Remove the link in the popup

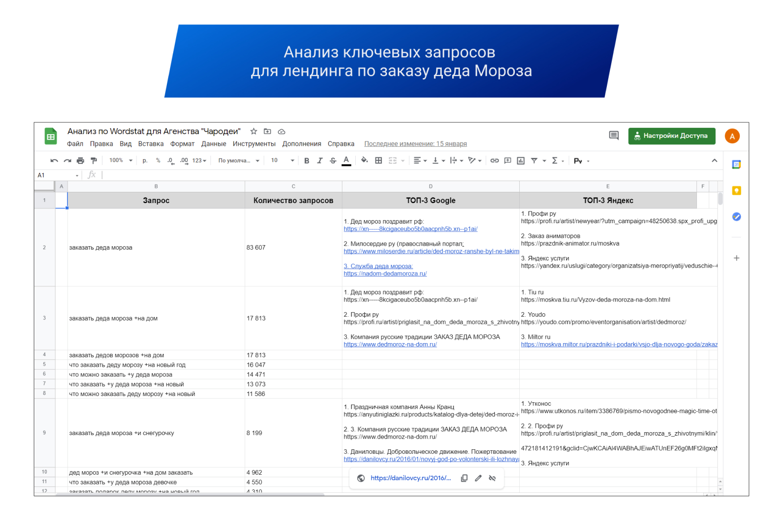[x=492, y=478]
